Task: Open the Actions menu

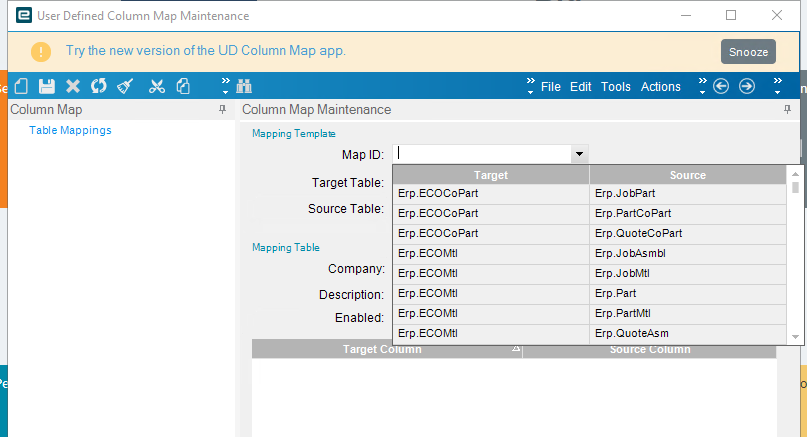Action: click(660, 87)
